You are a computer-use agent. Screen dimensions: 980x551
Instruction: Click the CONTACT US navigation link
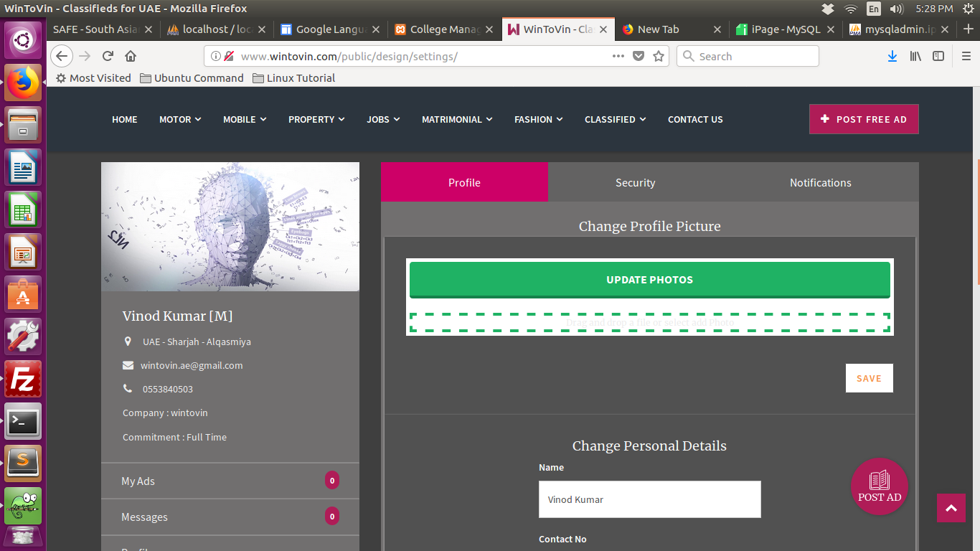point(695,119)
